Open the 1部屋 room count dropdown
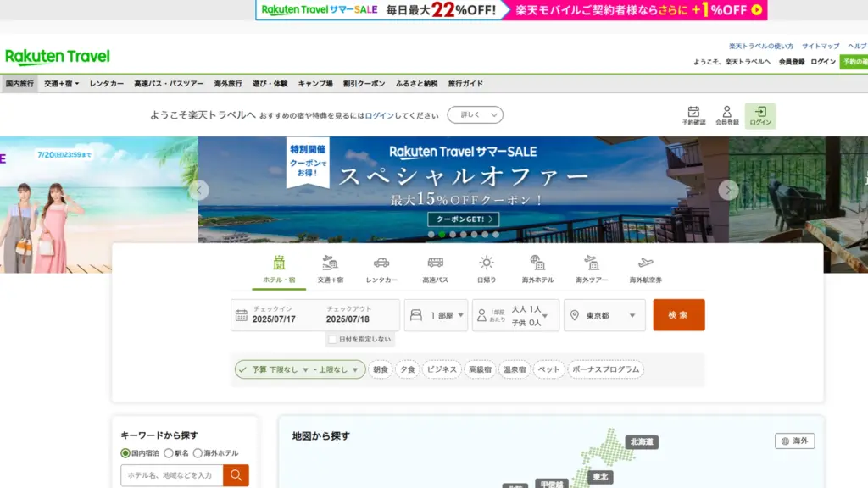Image resolution: width=868 pixels, height=488 pixels. click(437, 315)
